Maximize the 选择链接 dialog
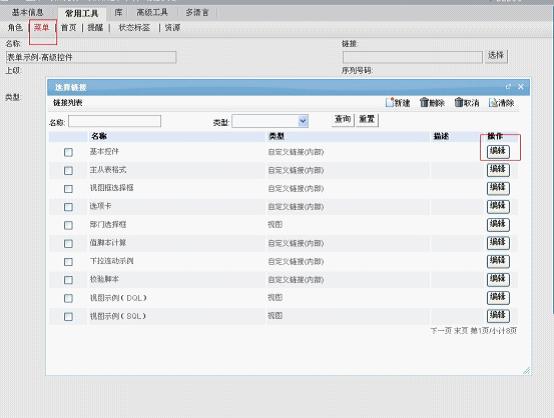The height and width of the screenshot is (418, 554). click(x=508, y=87)
